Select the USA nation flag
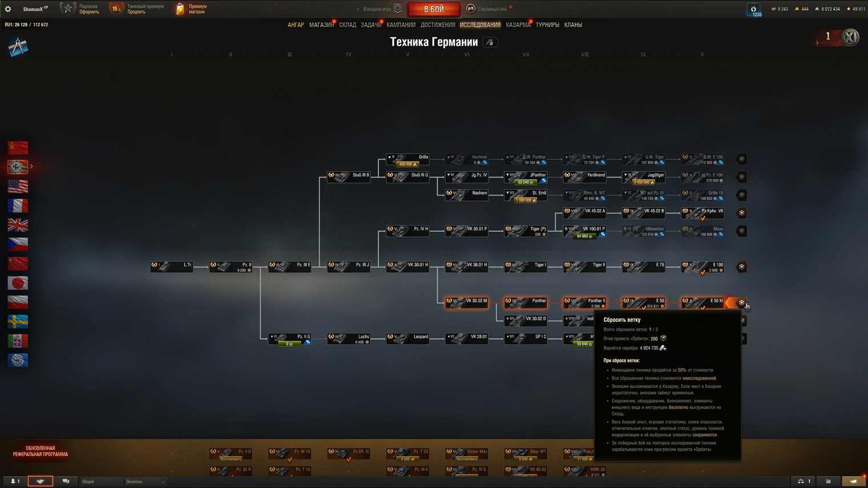 (x=18, y=186)
